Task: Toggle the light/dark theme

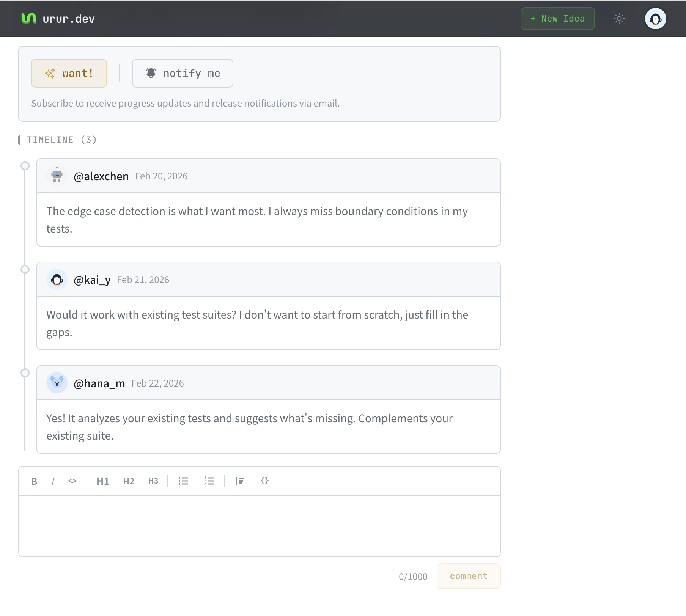Action: [619, 19]
